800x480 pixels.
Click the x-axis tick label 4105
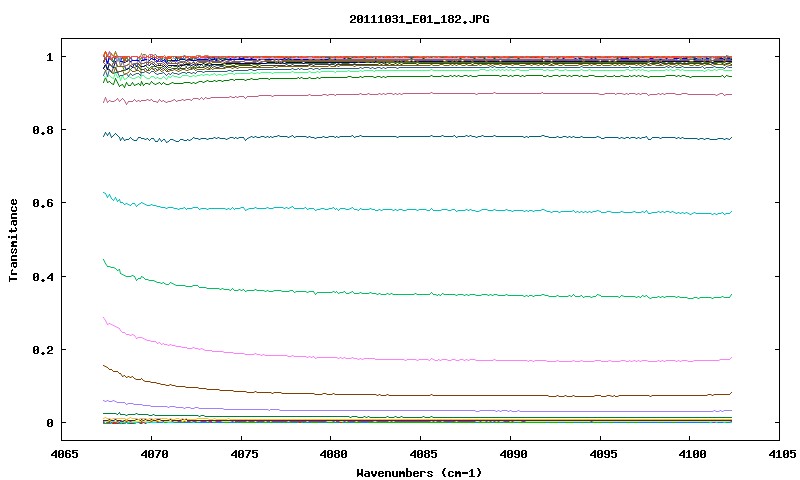click(x=781, y=453)
